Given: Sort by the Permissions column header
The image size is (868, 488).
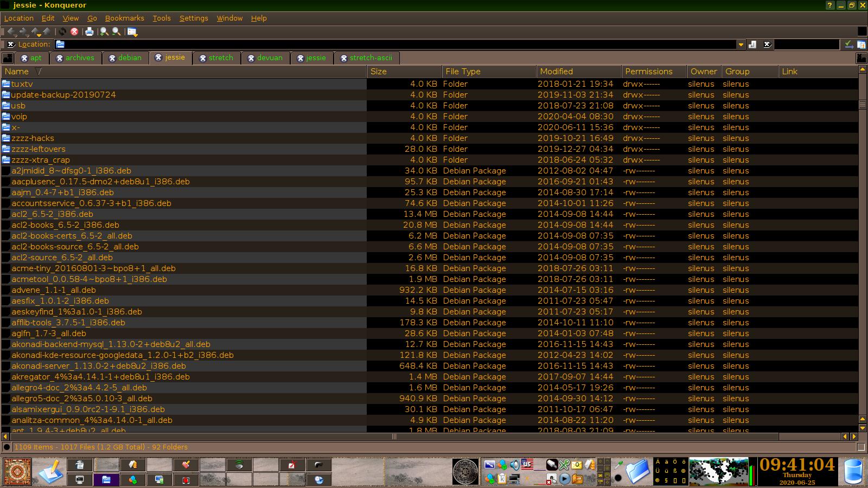Looking at the screenshot, I should tap(654, 72).
